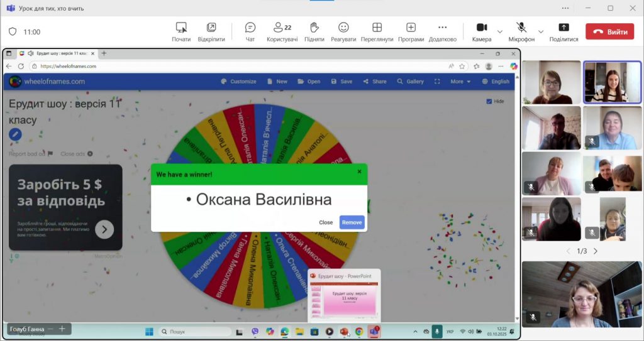Open the Програми apps icon
This screenshot has height=341, width=644.
pyautogui.click(x=411, y=28)
